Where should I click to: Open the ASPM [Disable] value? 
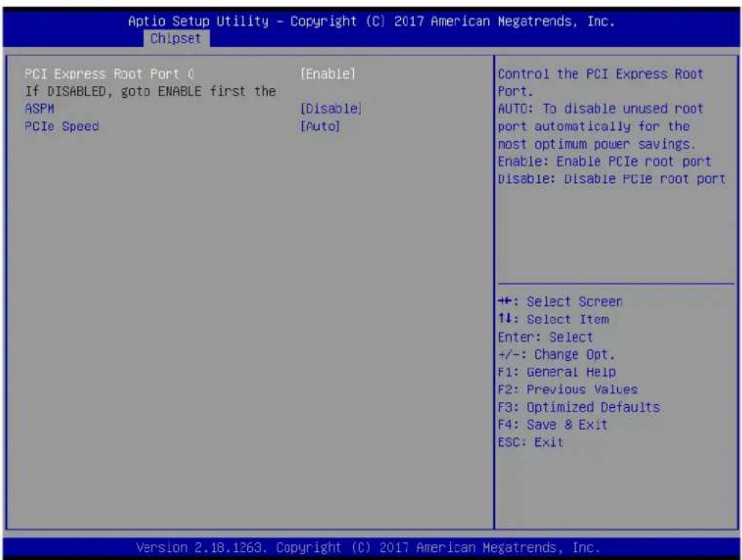coord(331,109)
